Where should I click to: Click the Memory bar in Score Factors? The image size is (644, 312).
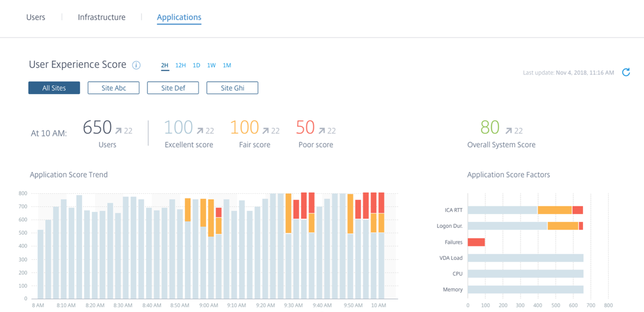pos(525,290)
